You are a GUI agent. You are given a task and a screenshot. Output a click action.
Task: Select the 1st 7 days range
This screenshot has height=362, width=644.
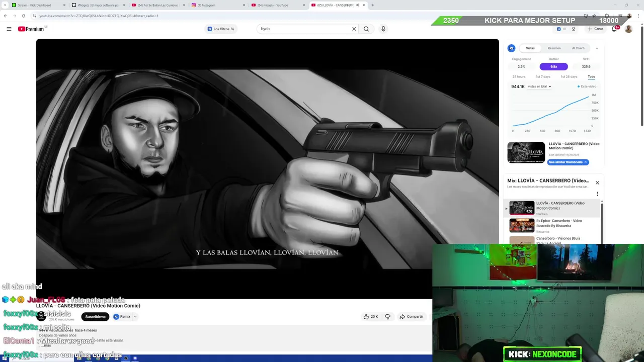543,76
